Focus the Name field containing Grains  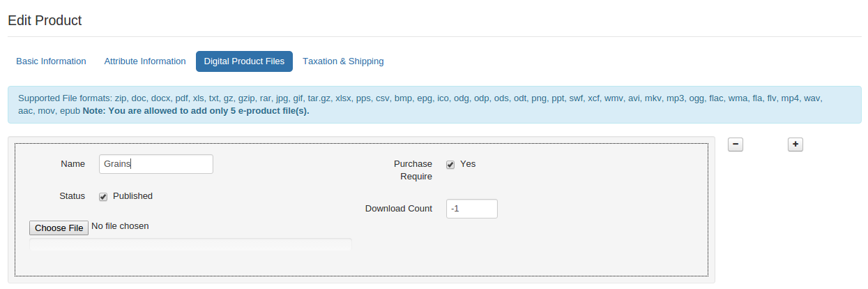click(x=156, y=164)
